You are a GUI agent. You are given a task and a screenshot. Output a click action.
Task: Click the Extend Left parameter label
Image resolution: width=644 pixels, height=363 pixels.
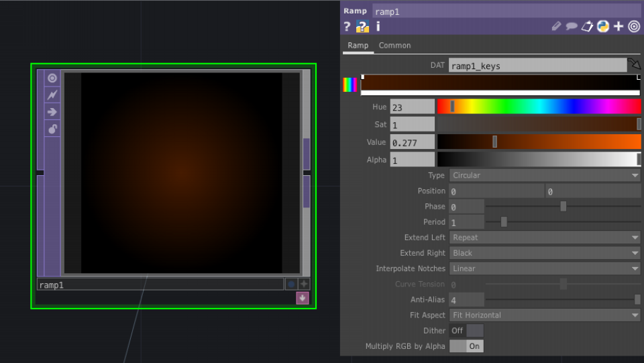[x=424, y=238]
